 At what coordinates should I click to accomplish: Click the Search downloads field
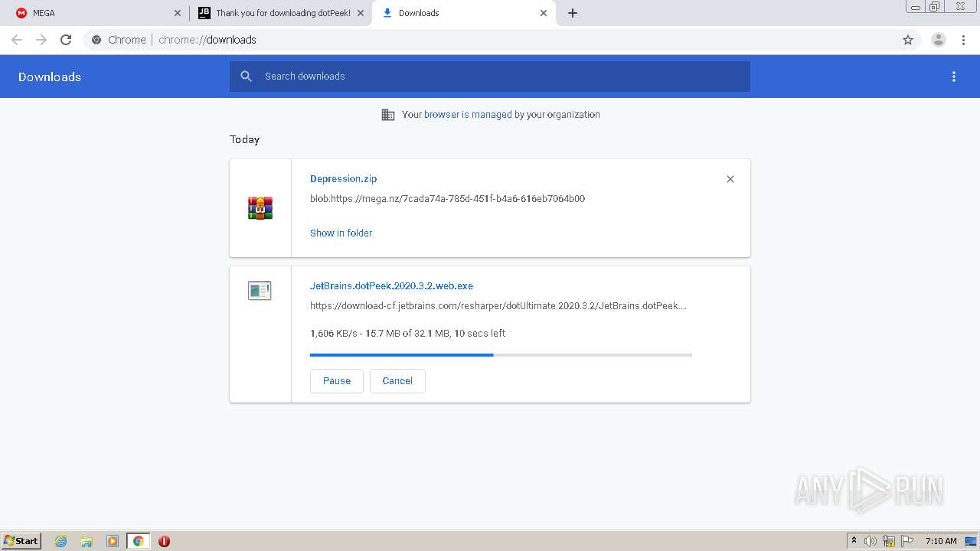pos(490,77)
